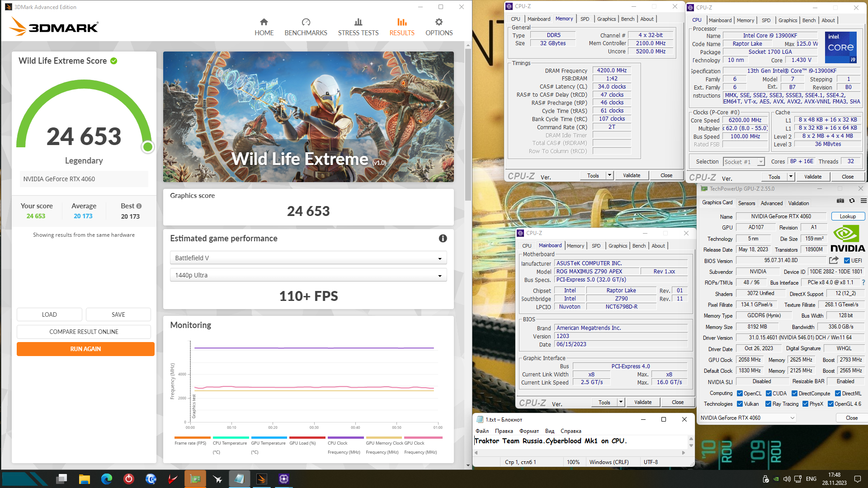This screenshot has height=488, width=868.
Task: Click Validate in CPU-Z Mainboard window
Action: coord(643,402)
